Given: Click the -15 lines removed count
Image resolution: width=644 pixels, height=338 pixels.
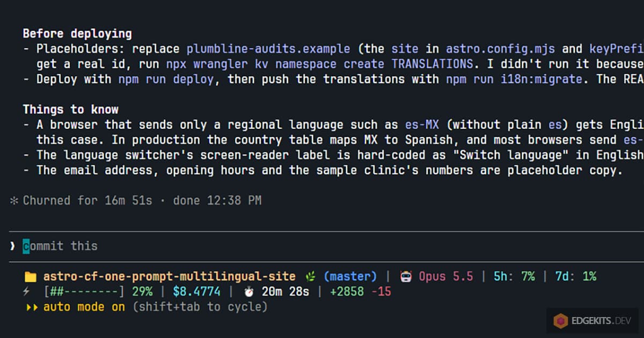Looking at the screenshot, I should [381, 292].
